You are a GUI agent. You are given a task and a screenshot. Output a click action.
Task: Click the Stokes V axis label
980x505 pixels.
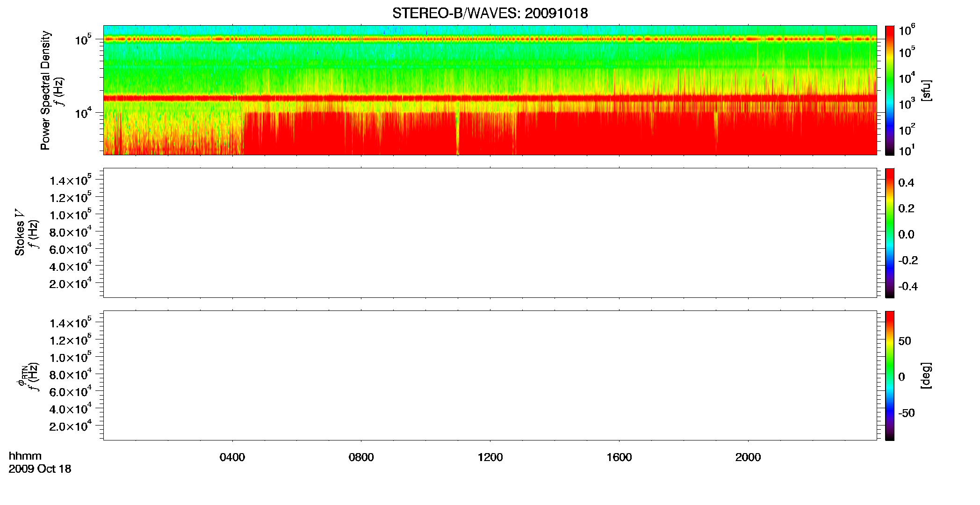[x=20, y=232]
